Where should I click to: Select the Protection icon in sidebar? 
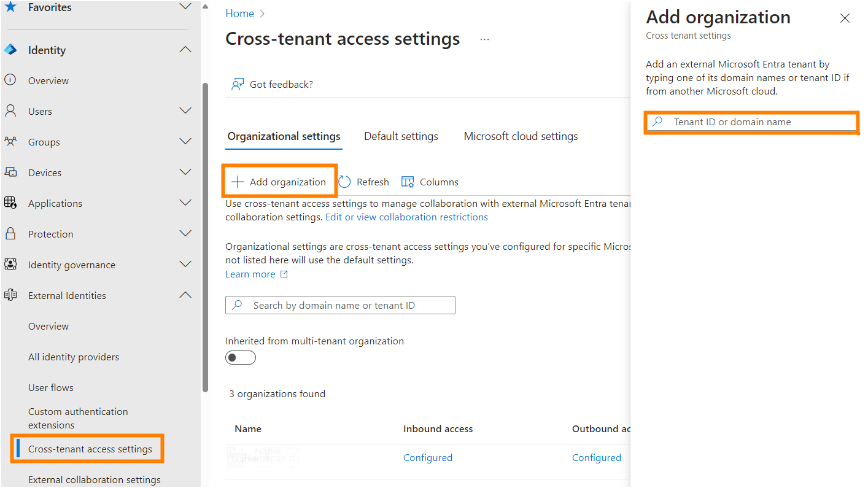coord(10,234)
